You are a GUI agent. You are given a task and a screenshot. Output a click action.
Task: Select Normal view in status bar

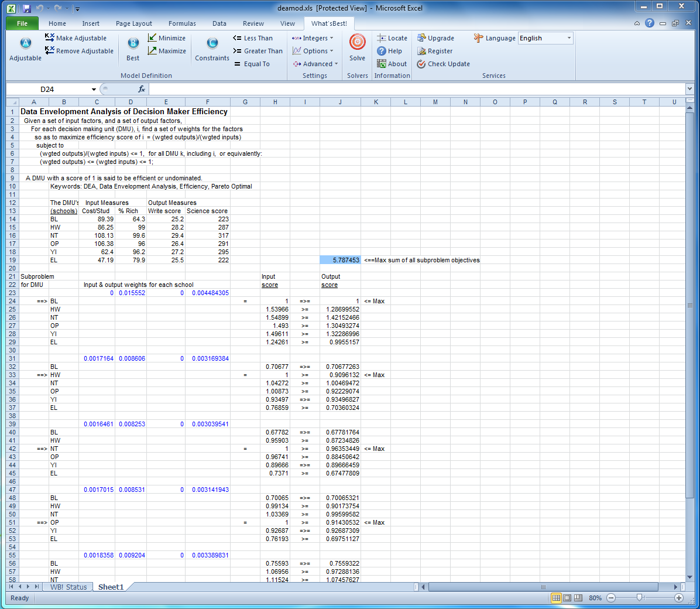click(x=556, y=598)
